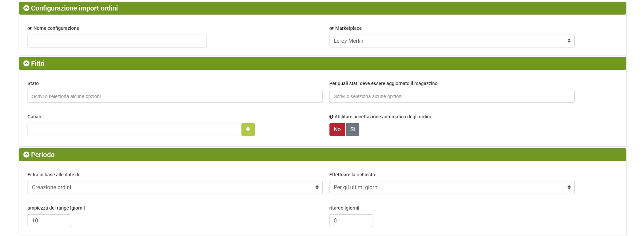Click the ampiezza del range giorni field
The image size is (644, 236).
[x=49, y=221]
